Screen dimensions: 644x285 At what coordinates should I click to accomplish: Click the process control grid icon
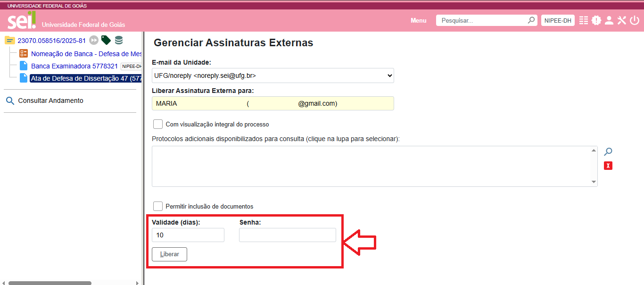584,20
